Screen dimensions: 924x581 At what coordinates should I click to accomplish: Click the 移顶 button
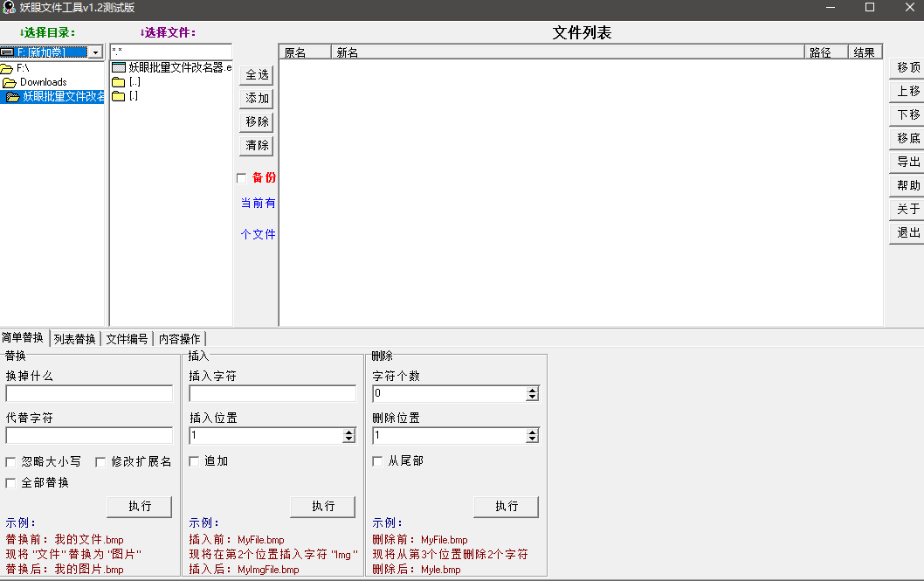coord(907,68)
